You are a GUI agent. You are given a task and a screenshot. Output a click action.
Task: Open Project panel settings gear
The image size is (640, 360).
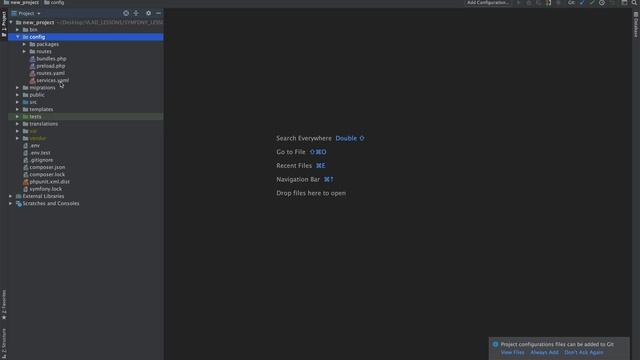coord(149,13)
